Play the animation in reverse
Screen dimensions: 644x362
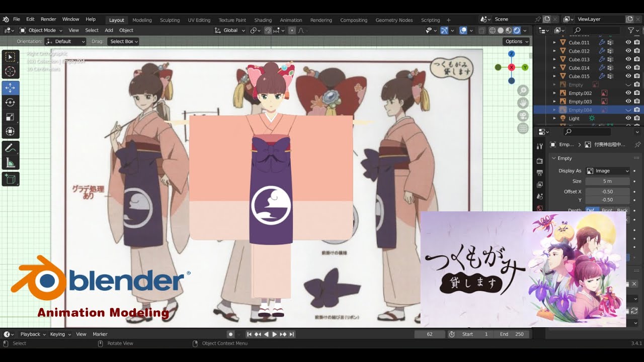pos(266,334)
